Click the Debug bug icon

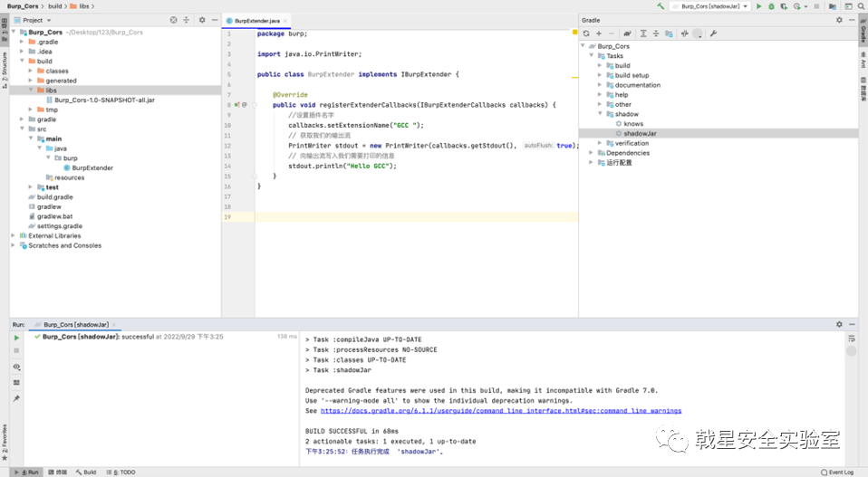[771, 6]
